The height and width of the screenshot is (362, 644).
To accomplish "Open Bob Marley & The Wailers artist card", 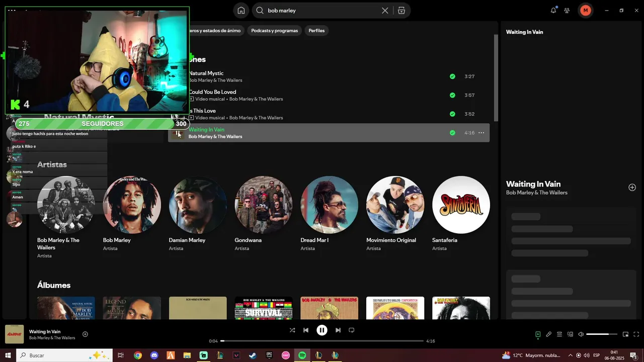I will [66, 217].
